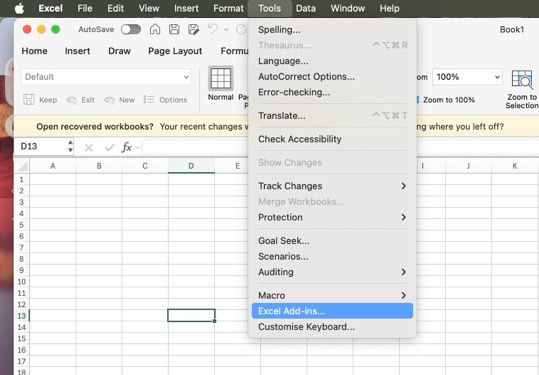Select Check Accessibility menu entry
The height and width of the screenshot is (375, 539).
(332, 139)
